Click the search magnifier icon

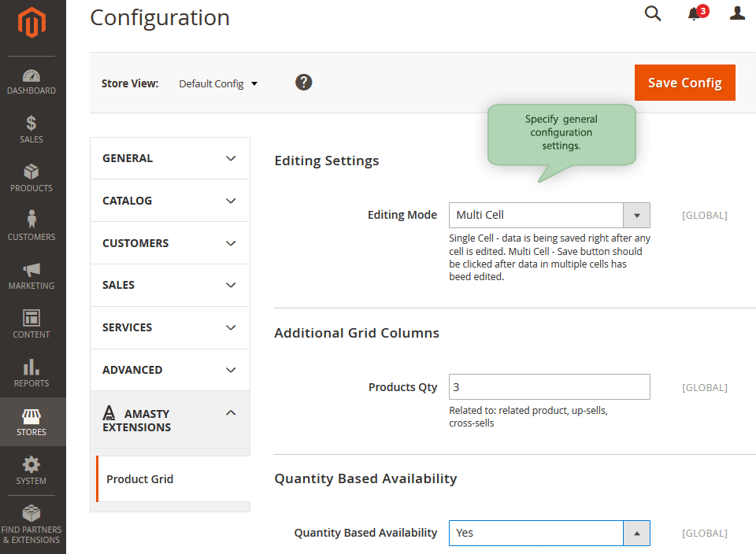pos(652,13)
